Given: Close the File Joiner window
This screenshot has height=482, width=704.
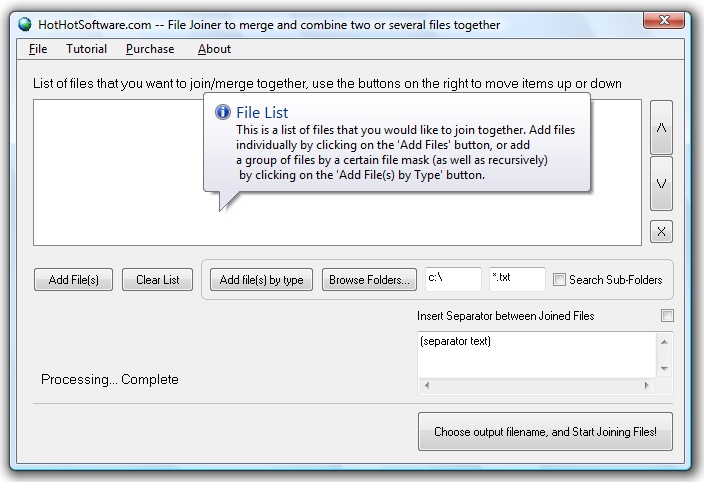Looking at the screenshot, I should [x=664, y=20].
